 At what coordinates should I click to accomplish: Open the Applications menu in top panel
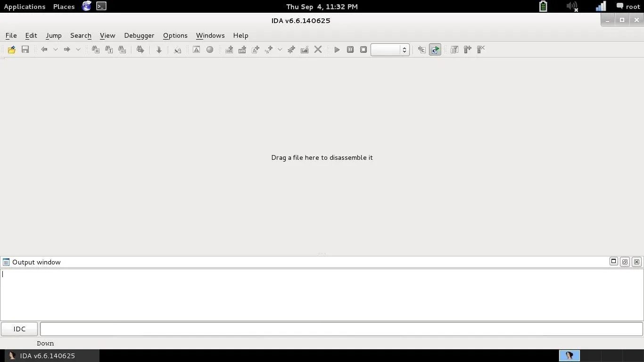[x=25, y=7]
